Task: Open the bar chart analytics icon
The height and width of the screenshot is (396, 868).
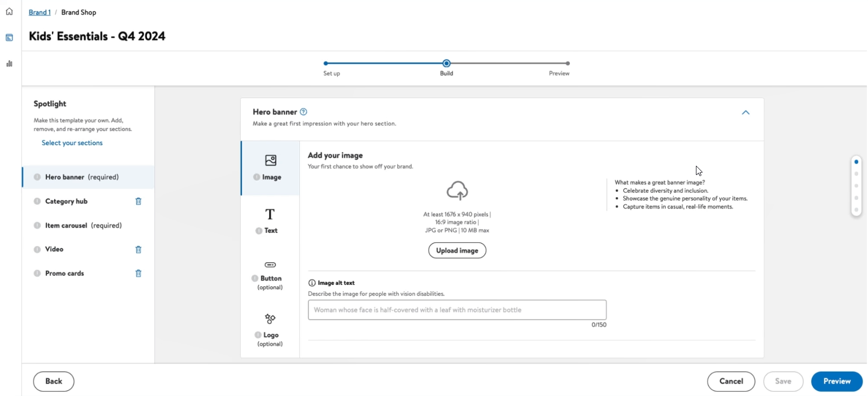Action: [9, 64]
